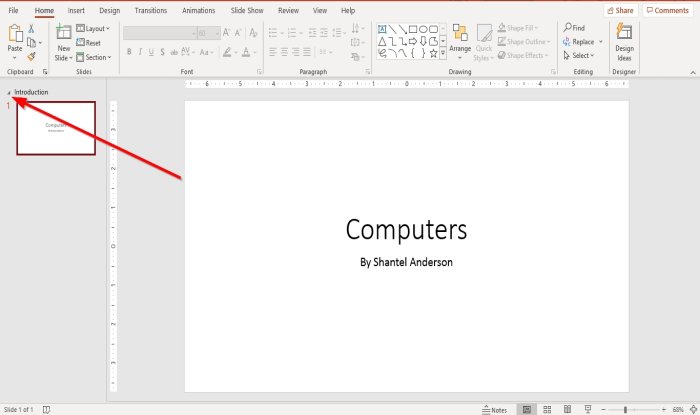
Task: Toggle underline formatting
Action: point(151,52)
